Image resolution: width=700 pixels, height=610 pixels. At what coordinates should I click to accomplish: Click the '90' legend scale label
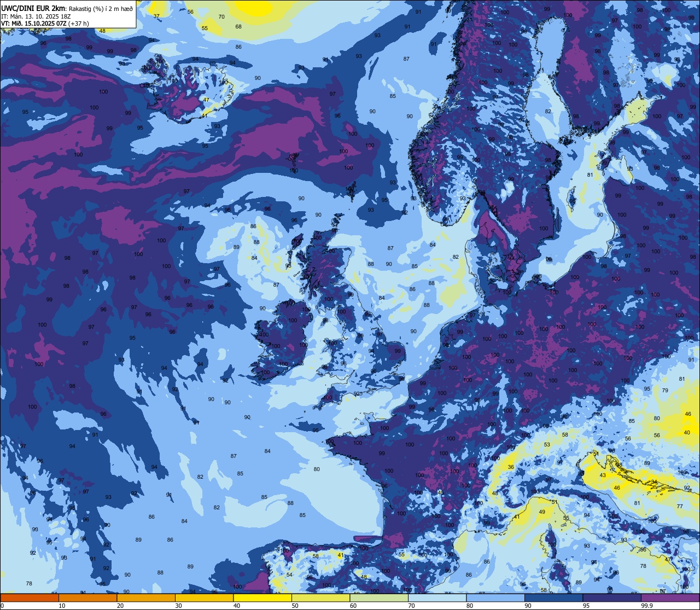528,606
